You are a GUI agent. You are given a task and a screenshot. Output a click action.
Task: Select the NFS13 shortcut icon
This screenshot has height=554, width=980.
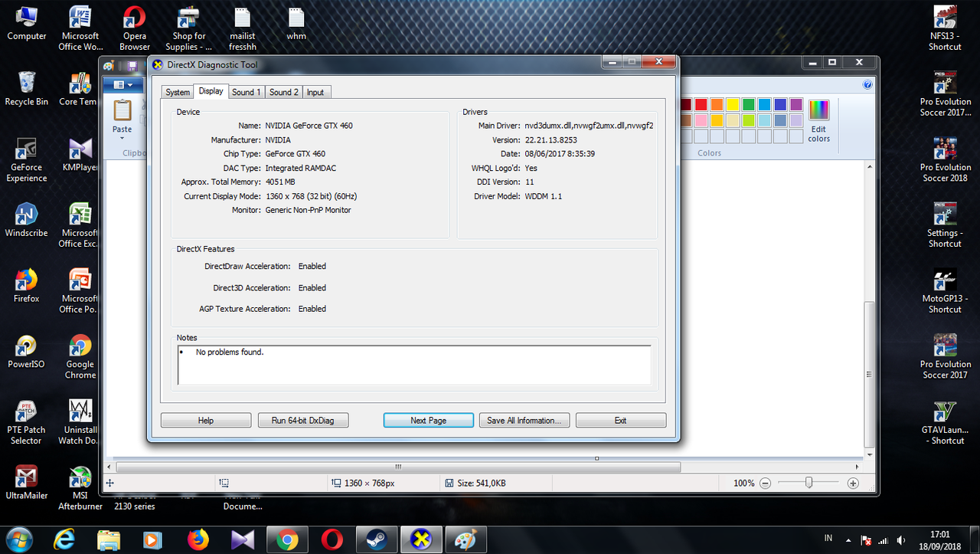[x=945, y=28]
